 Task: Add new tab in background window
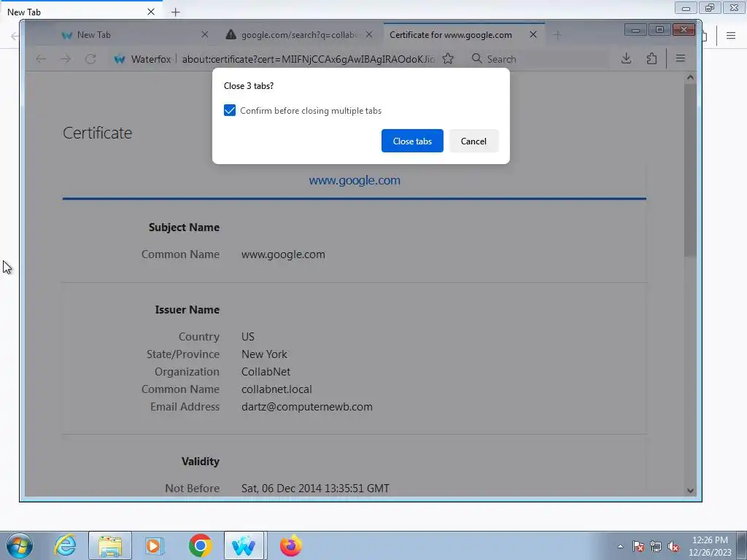[175, 12]
